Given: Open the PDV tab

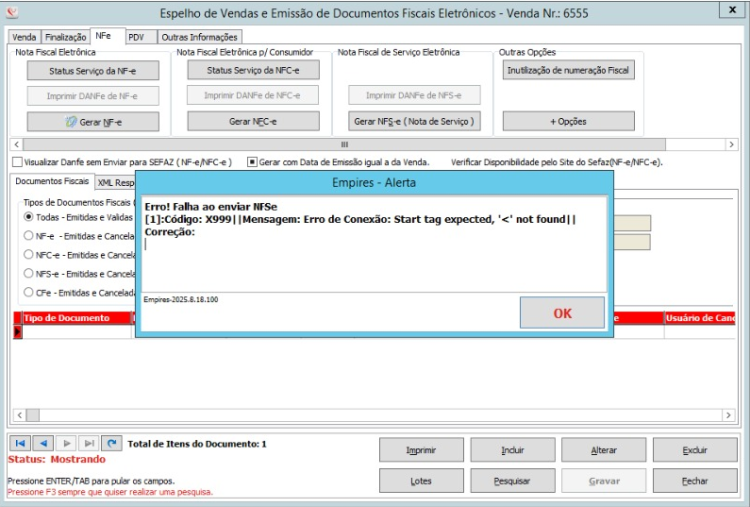Looking at the screenshot, I should [141, 37].
